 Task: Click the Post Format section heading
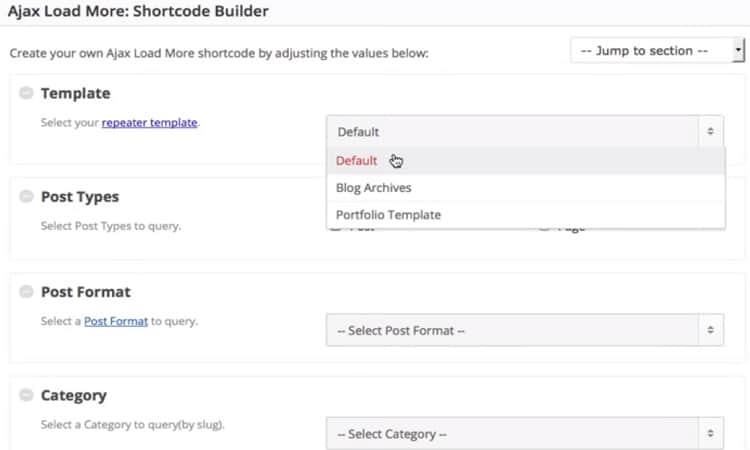(86, 292)
